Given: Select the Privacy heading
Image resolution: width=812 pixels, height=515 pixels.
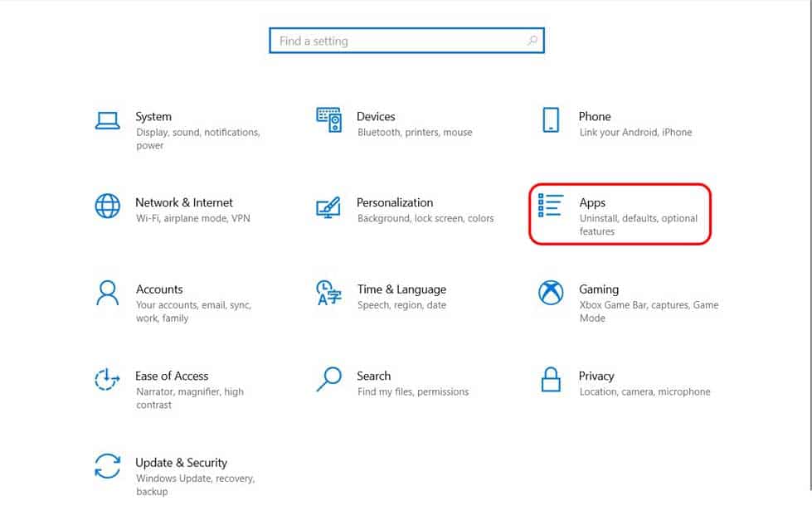Looking at the screenshot, I should point(596,377).
